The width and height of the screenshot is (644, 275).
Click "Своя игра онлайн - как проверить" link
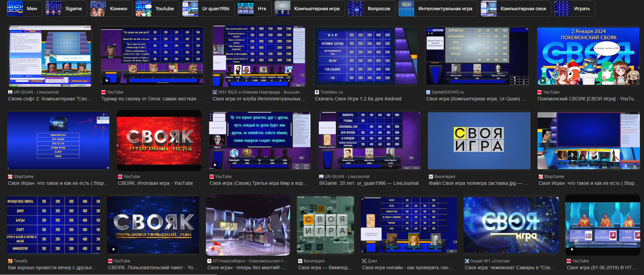click(x=407, y=268)
